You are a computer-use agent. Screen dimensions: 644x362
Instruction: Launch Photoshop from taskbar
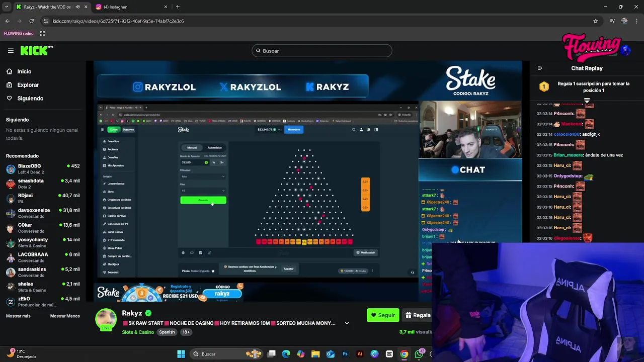pos(345,354)
